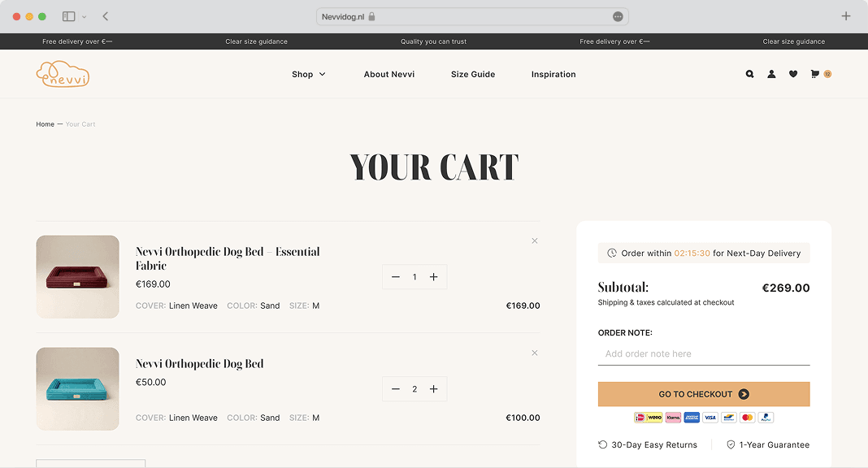Screen dimensions: 868x468
Task: Open the shopping cart icon
Action: tap(814, 74)
